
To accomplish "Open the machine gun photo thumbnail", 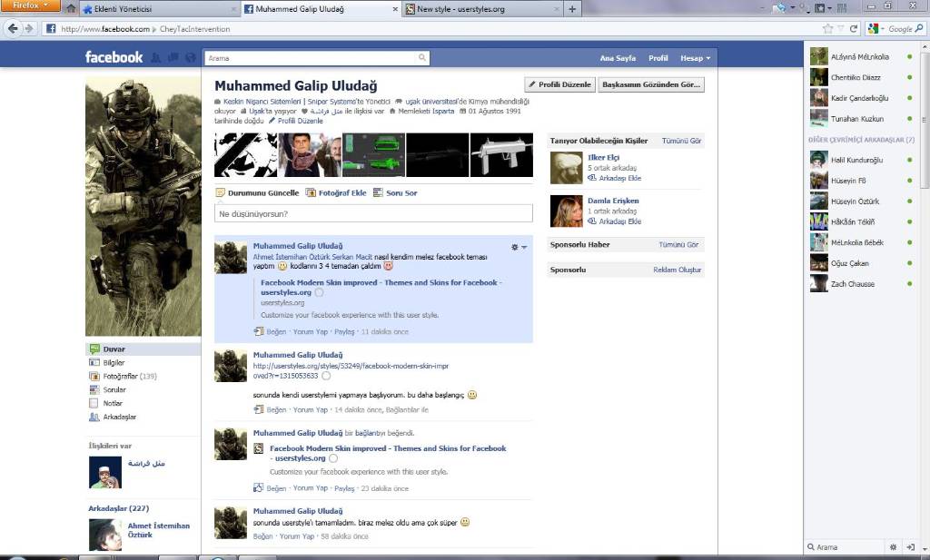I will pyautogui.click(x=501, y=154).
